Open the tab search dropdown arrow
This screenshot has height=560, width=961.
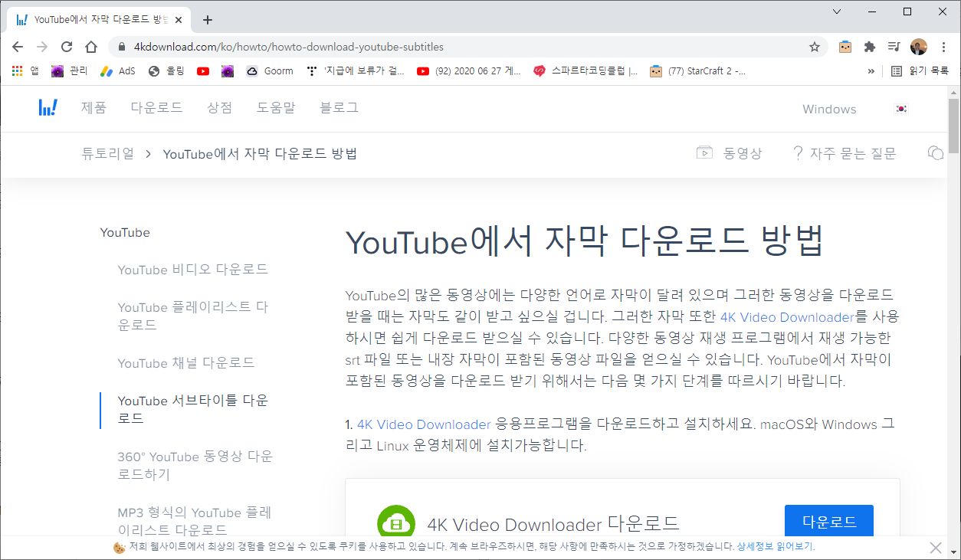coord(837,11)
